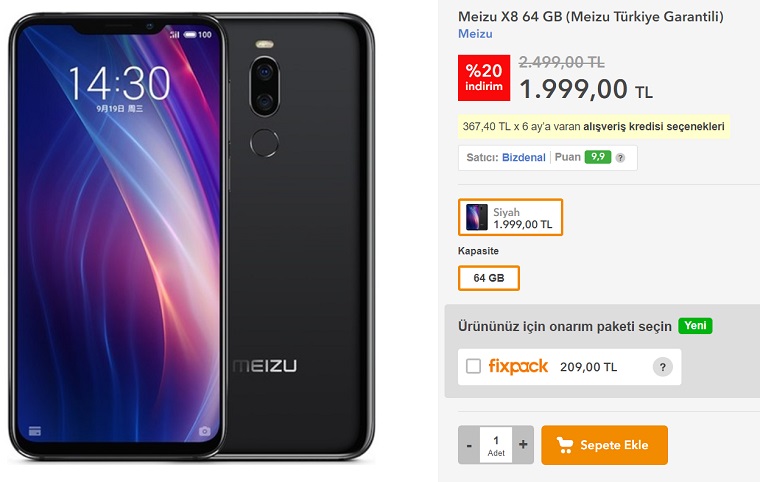Click the green 9,9 seller score badge
This screenshot has height=482, width=760.
598,157
